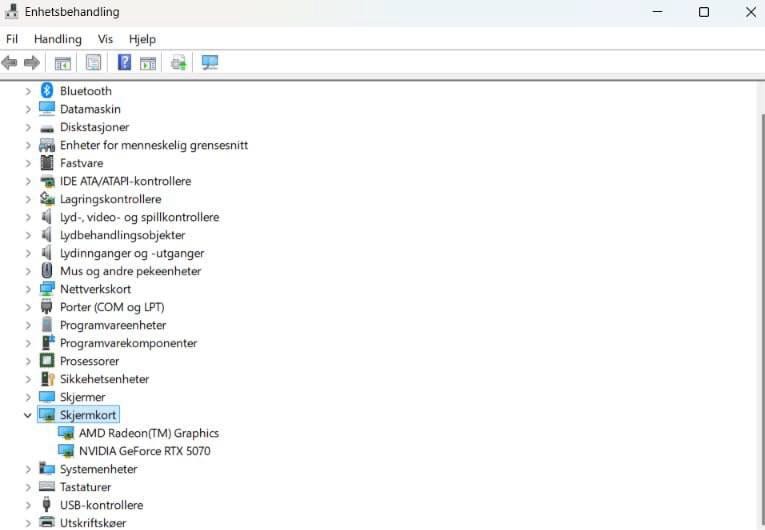Click the USB-kontrollere plug icon
The height and width of the screenshot is (530, 765).
47,504
